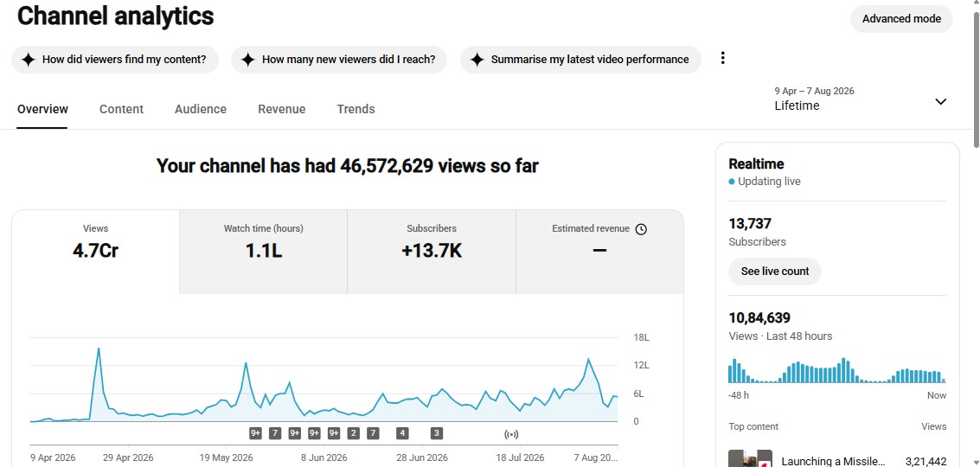Click sparkle icon on 'Summarise my latest video' chip

[x=477, y=60]
